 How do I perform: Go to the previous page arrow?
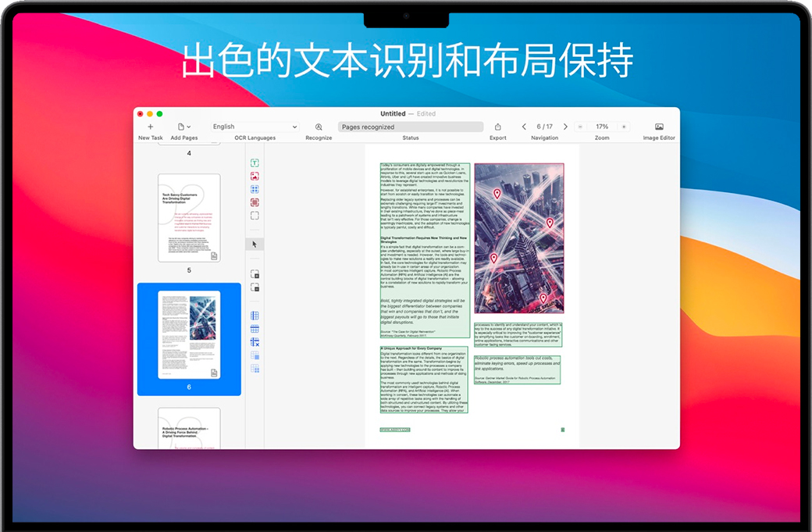click(524, 127)
